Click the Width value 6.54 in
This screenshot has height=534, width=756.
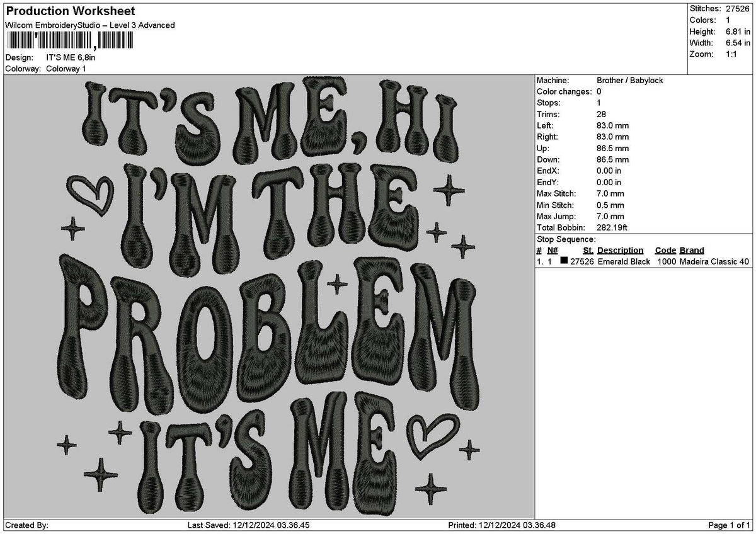point(738,43)
